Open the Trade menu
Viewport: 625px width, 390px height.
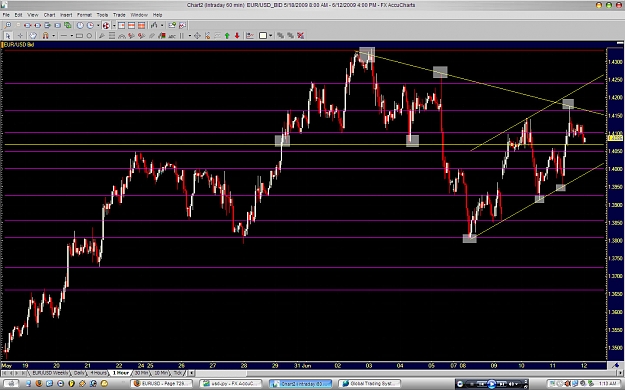(x=119, y=15)
